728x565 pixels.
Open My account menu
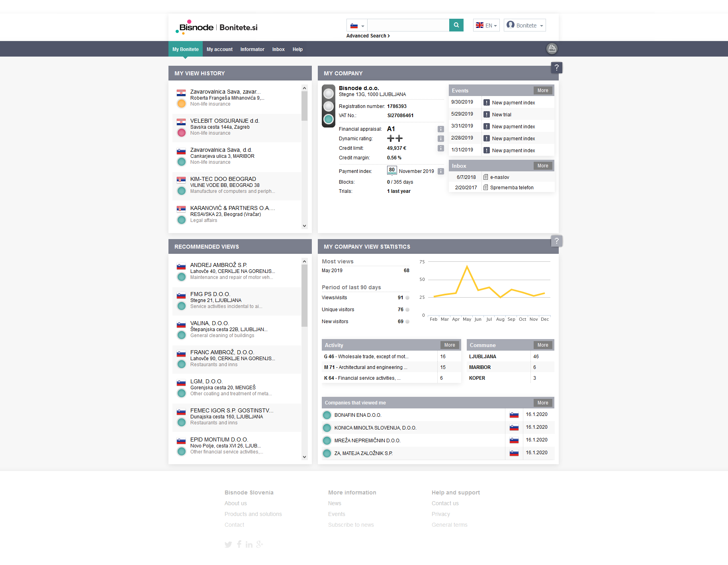(x=219, y=49)
